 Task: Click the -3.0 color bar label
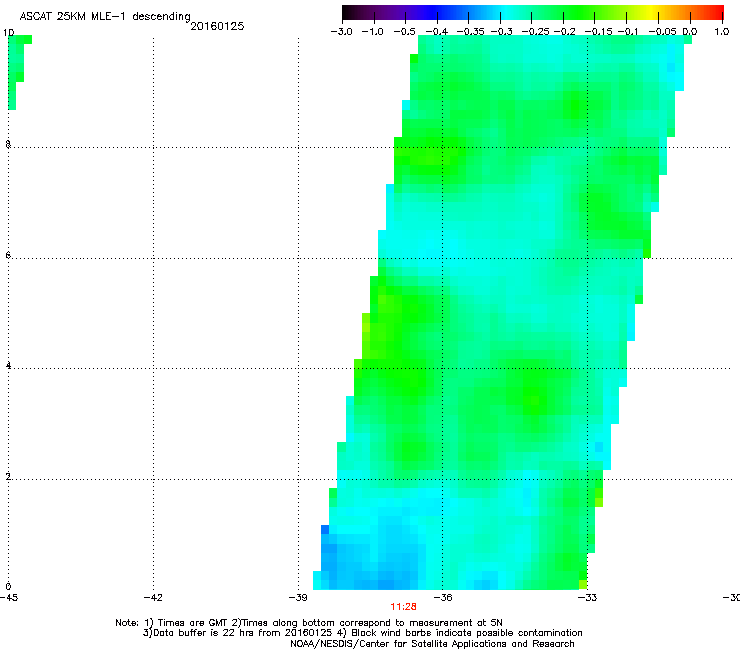pyautogui.click(x=341, y=32)
